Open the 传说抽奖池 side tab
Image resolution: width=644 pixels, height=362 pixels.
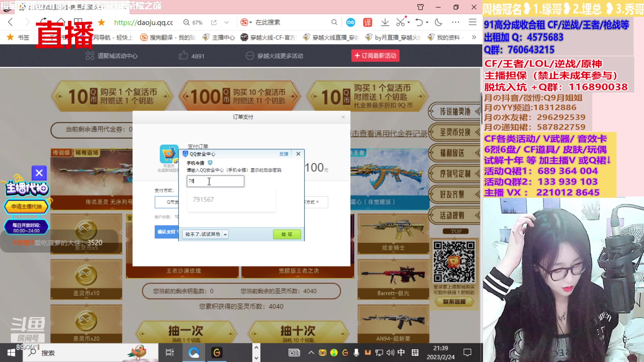[455, 111]
